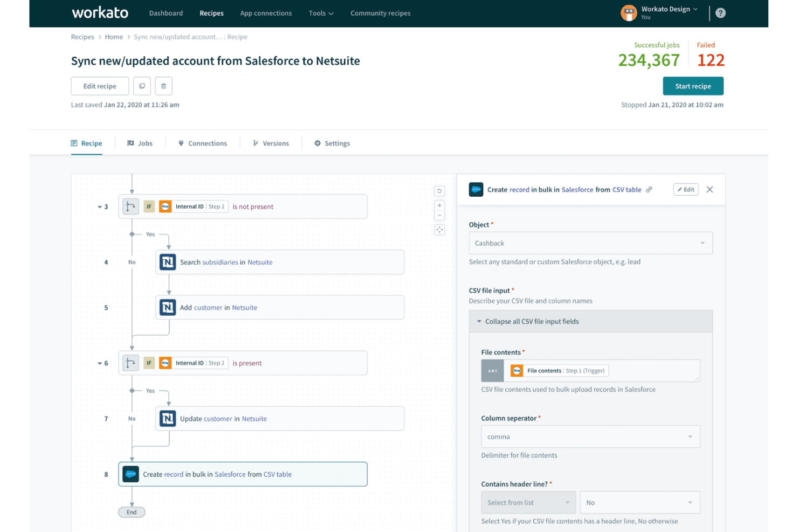
Task: Click the Edit button in side panel
Action: (686, 190)
